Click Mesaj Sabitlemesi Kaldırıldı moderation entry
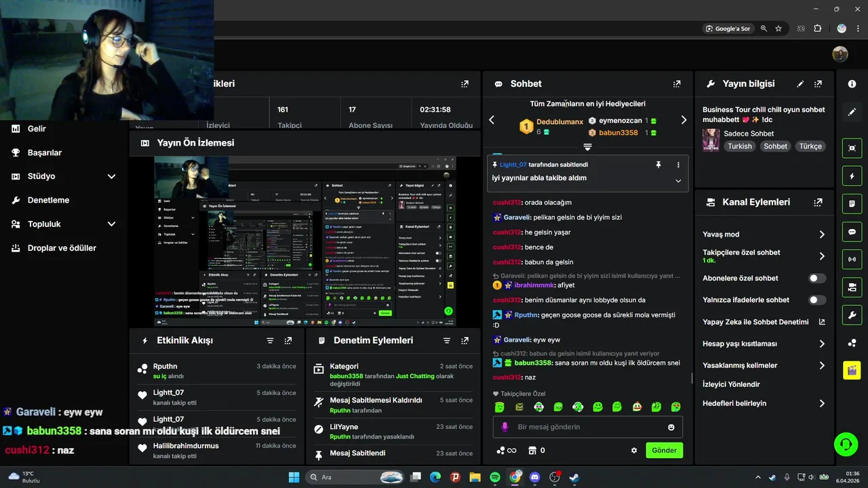The width and height of the screenshot is (868, 488). pyautogui.click(x=393, y=405)
